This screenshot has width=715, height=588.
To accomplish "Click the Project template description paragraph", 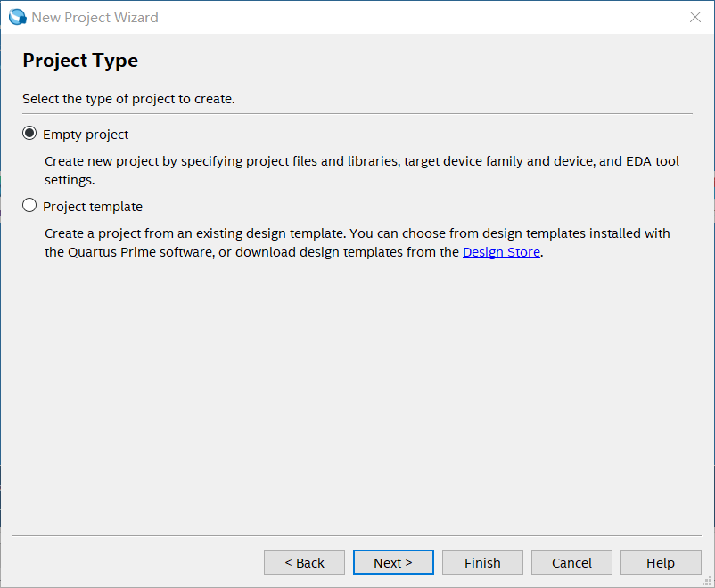I will click(357, 242).
